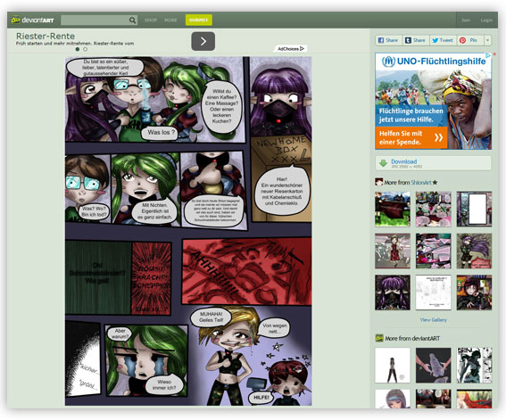Tweet this deviation using Twitter icon
The height and width of the screenshot is (420, 506).
(x=435, y=40)
